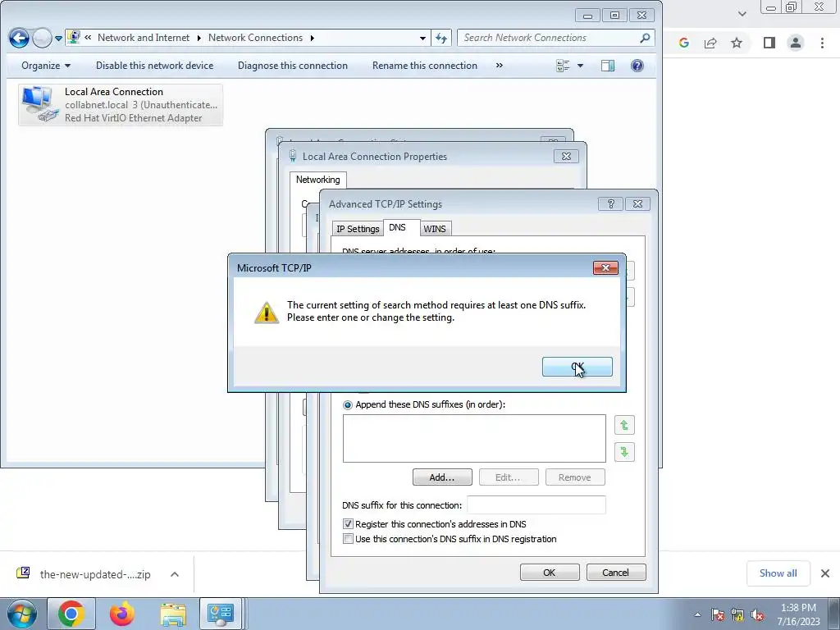Click the Chrome tab search chevron
This screenshot has width=840, height=630.
[x=742, y=14]
